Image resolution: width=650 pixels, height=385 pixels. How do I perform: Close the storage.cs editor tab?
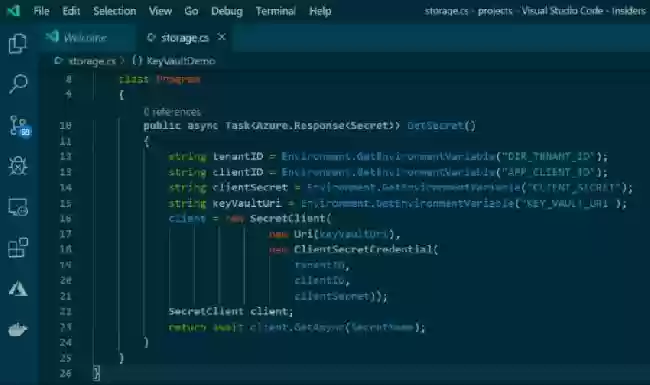[x=222, y=37]
